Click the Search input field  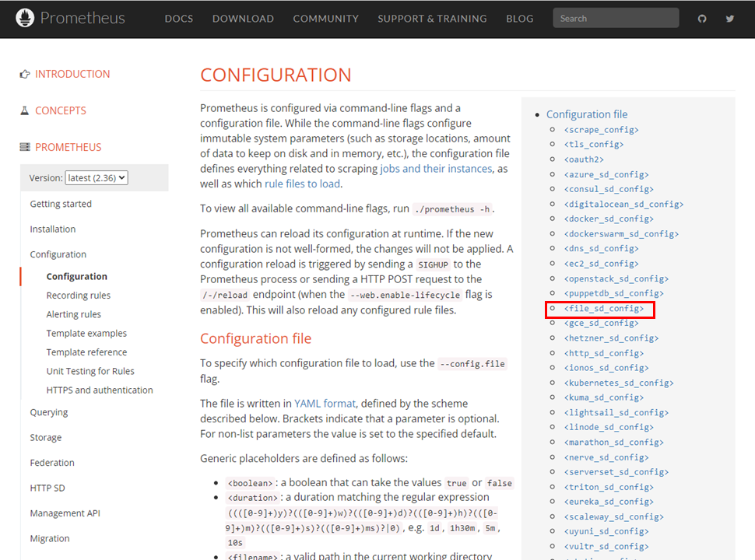[x=616, y=18]
